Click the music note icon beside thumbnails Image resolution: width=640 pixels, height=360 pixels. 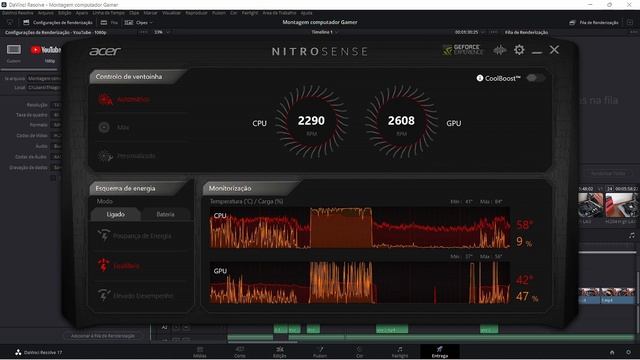click(x=632, y=236)
